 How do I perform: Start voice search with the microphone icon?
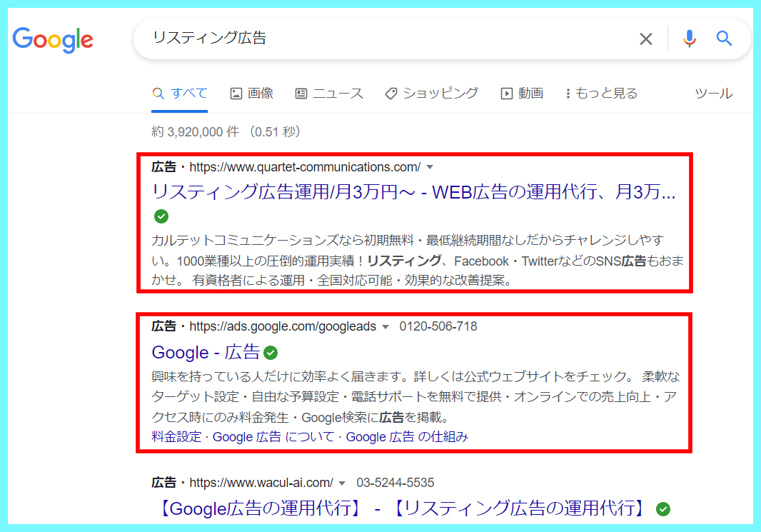pos(689,39)
